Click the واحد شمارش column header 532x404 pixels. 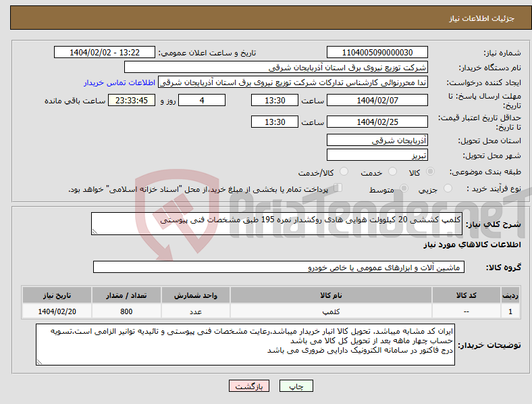point(196,295)
